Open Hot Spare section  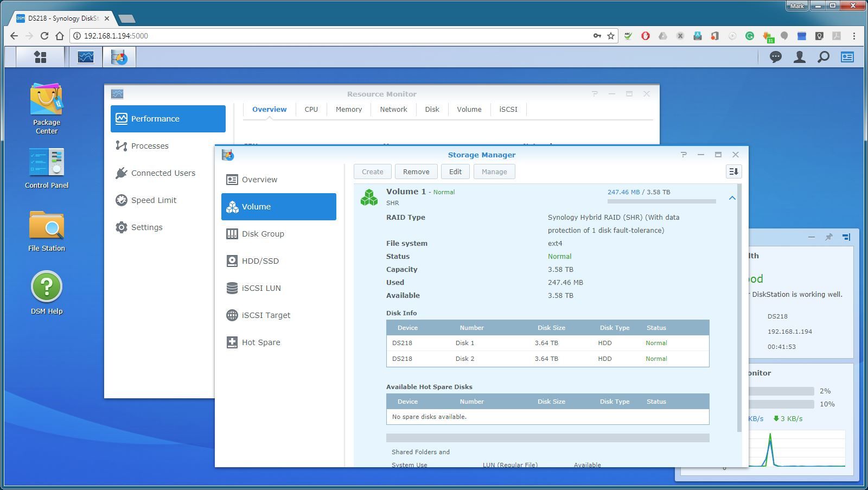pos(279,342)
